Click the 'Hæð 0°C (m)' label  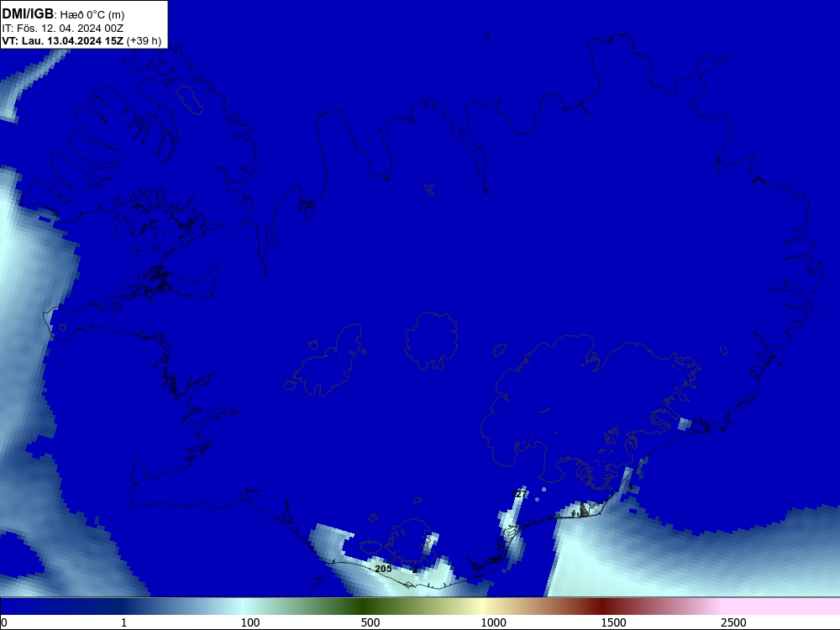[92, 15]
